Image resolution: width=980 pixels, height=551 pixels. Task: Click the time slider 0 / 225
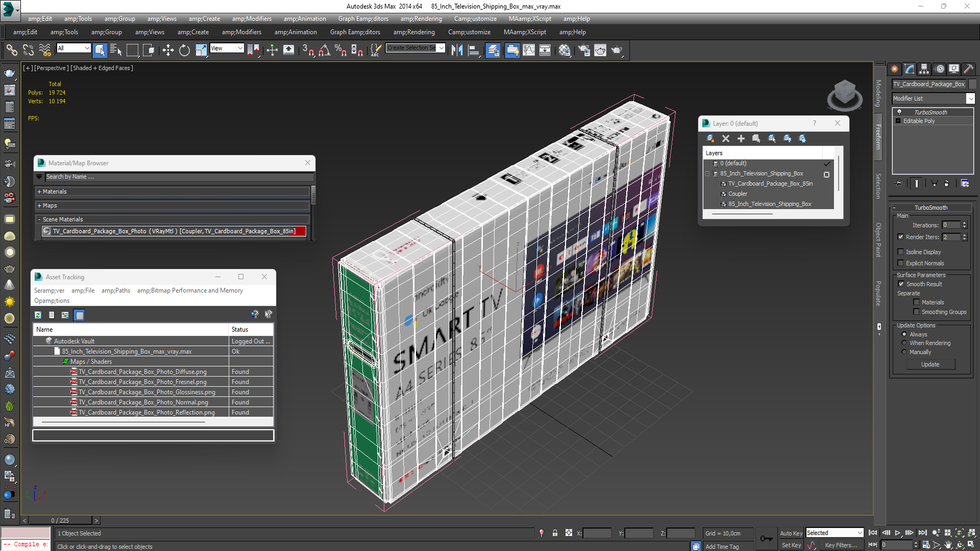(60, 520)
